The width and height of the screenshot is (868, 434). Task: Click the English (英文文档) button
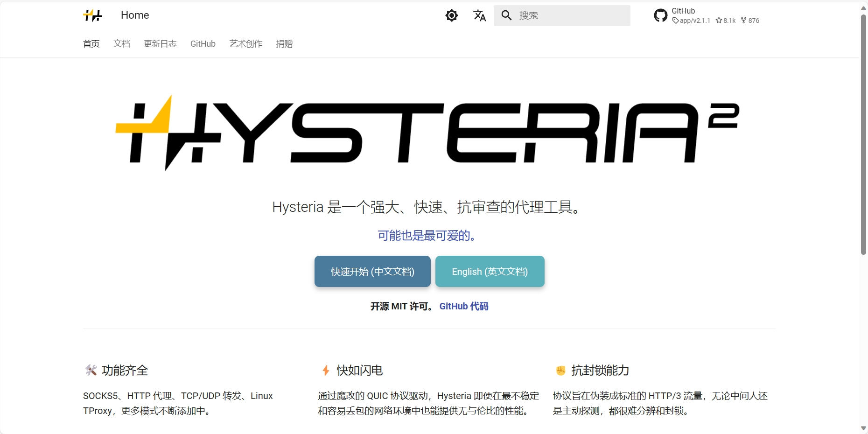[490, 271]
